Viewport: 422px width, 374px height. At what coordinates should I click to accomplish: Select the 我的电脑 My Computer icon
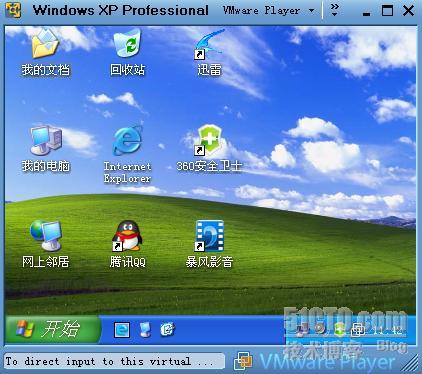pyautogui.click(x=46, y=140)
